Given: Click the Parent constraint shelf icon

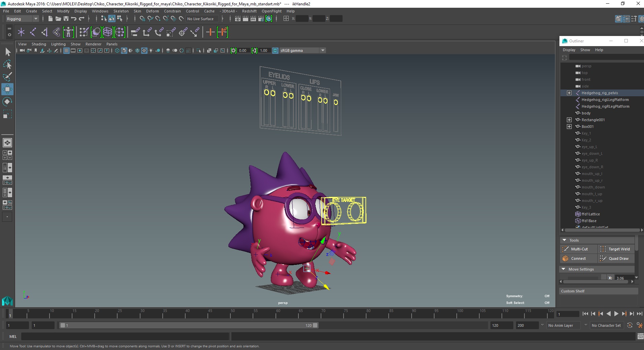Looking at the screenshot, I should (x=135, y=32).
